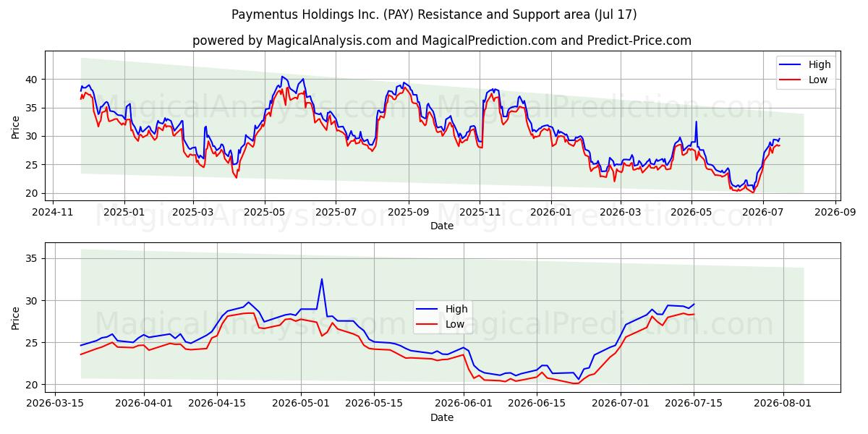The height and width of the screenshot is (434, 868).
Task: Click the 2026-03 tick label, top chart
Action: click(620, 213)
